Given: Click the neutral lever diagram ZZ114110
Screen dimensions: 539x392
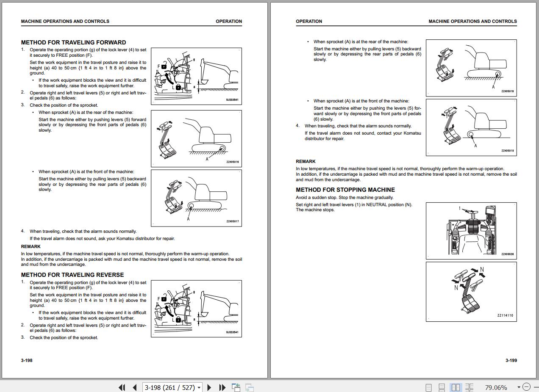Looking at the screenshot, I should pos(471,292).
